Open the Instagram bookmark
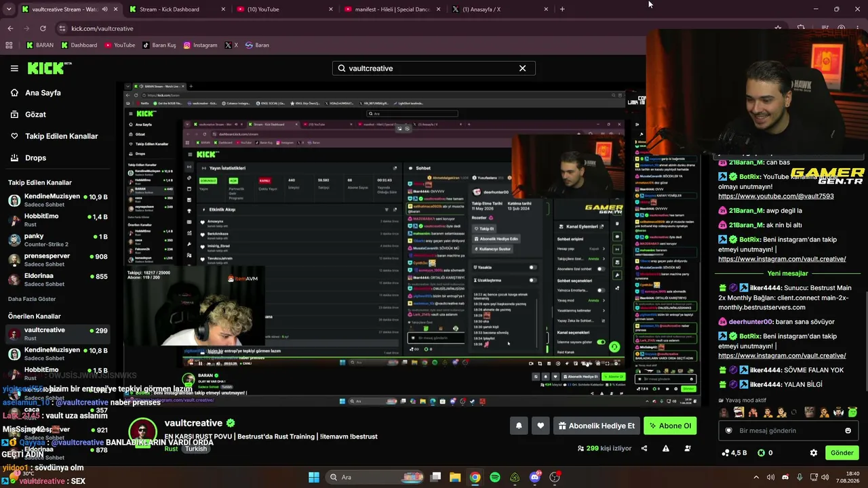This screenshot has height=488, width=868. 200,45
